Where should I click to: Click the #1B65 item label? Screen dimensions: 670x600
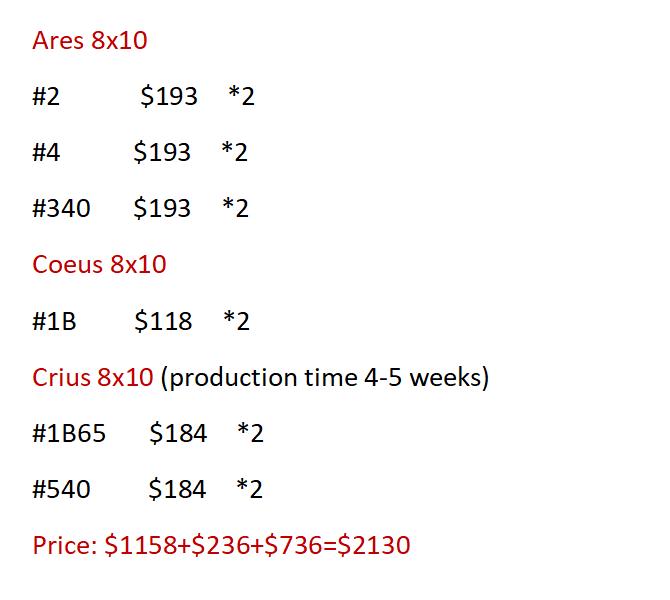point(69,433)
